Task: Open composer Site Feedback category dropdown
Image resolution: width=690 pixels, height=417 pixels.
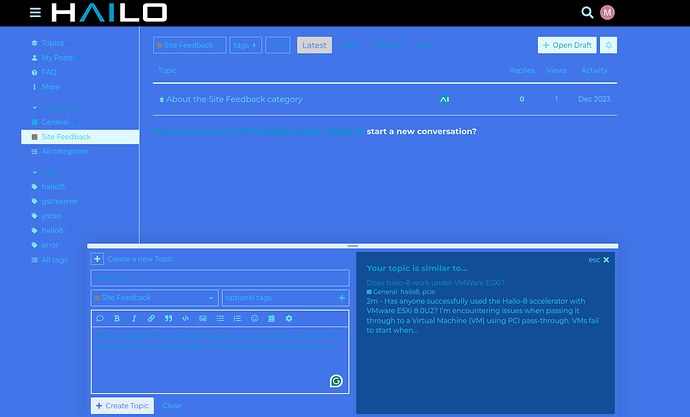Action: 154,298
